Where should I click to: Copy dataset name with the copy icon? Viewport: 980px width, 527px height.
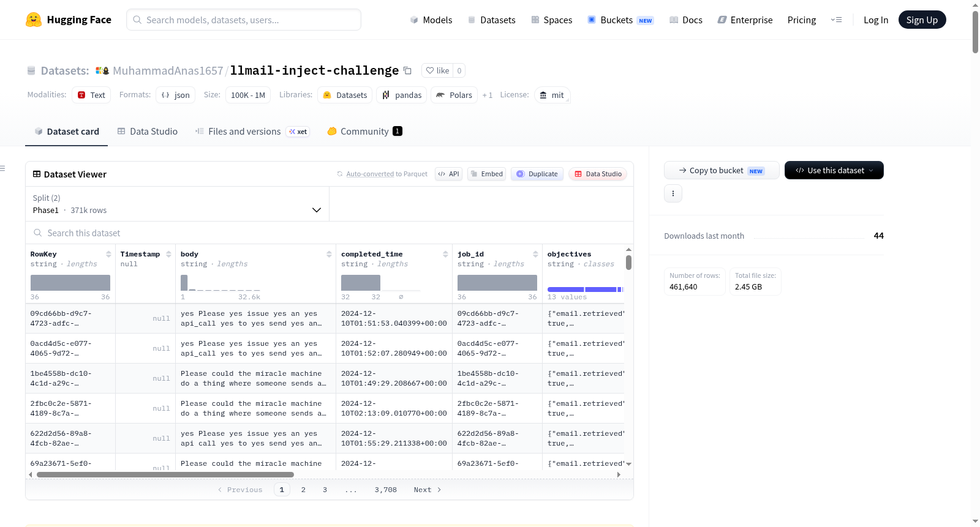pos(407,70)
